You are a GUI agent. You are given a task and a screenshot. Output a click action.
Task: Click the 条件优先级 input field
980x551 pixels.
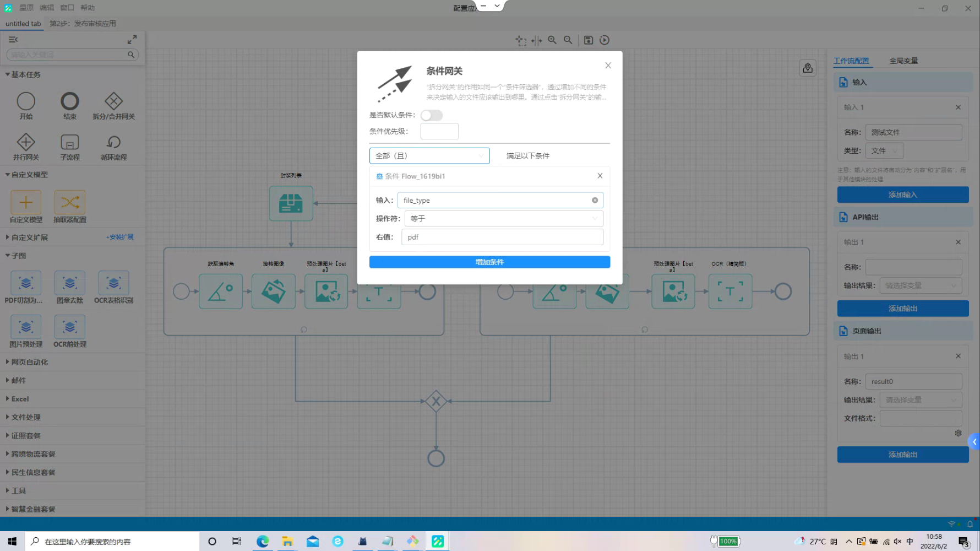pyautogui.click(x=439, y=131)
